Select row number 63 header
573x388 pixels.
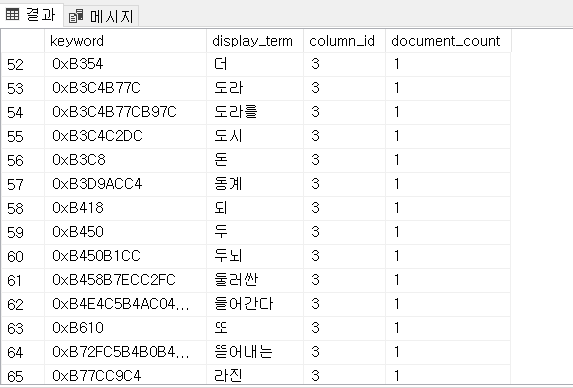23,328
